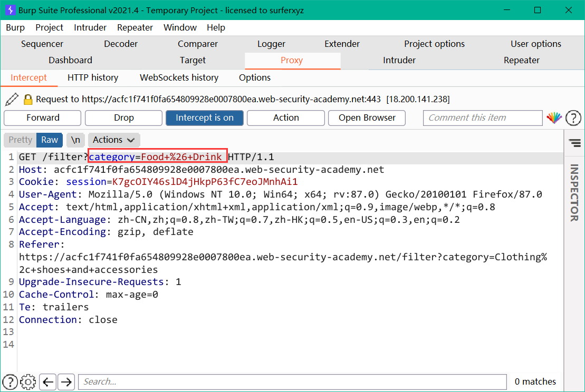Click the Connection: close header
The height and width of the screenshot is (392, 585).
tap(68, 320)
